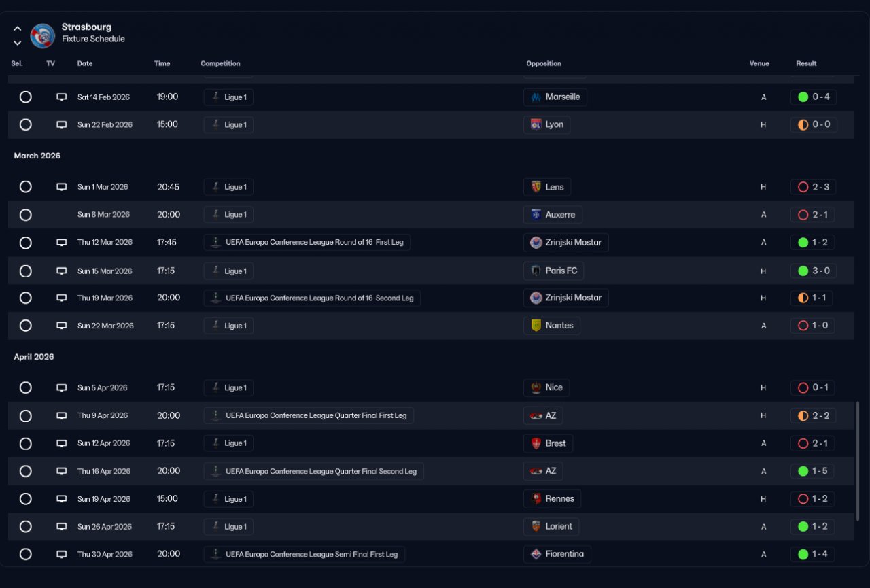This screenshot has height=588, width=870.
Task: Click the TV icon on the 9 Apr fixture
Action: pyautogui.click(x=62, y=416)
